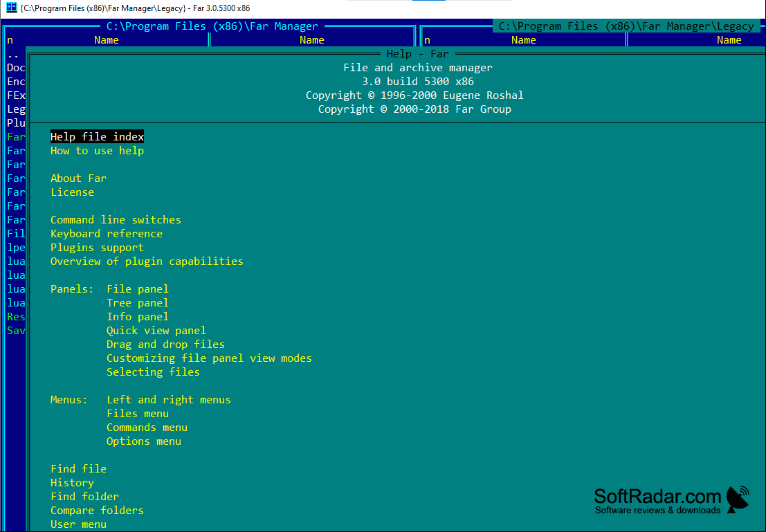Image resolution: width=766 pixels, height=532 pixels.
Task: Click the left panel path 'C:\Program Files (x86)\Far Manager'
Action: (x=212, y=26)
